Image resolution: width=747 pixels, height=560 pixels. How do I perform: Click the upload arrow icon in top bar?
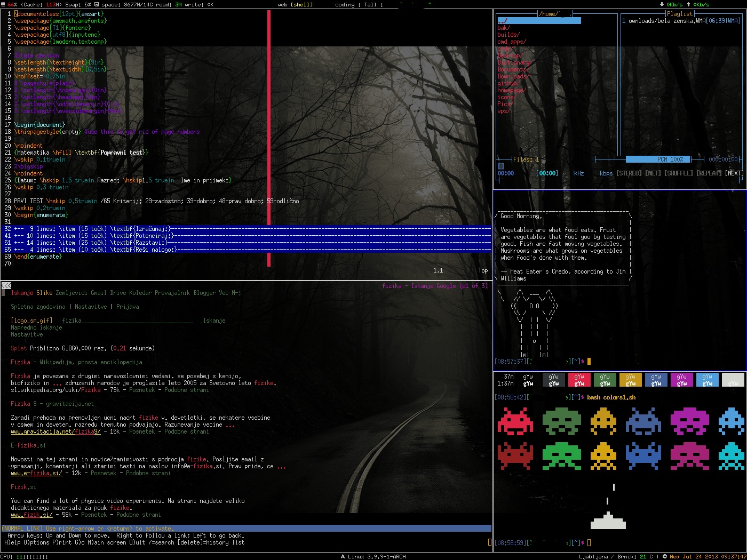pyautogui.click(x=688, y=4)
